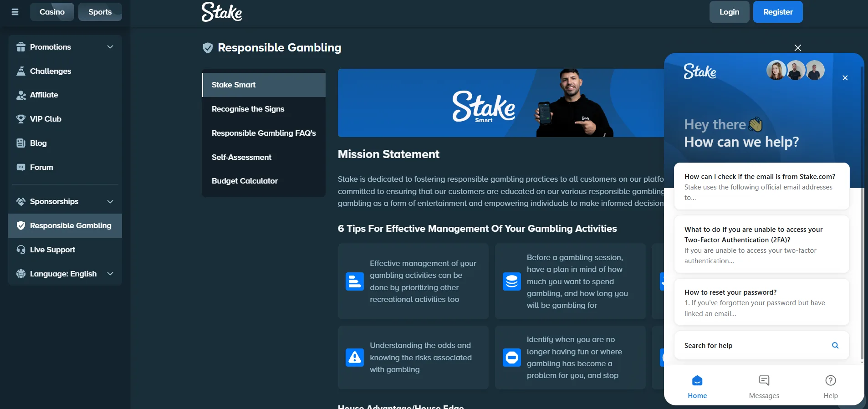868x409 pixels.
Task: Switch to the Sports tab
Action: click(100, 12)
